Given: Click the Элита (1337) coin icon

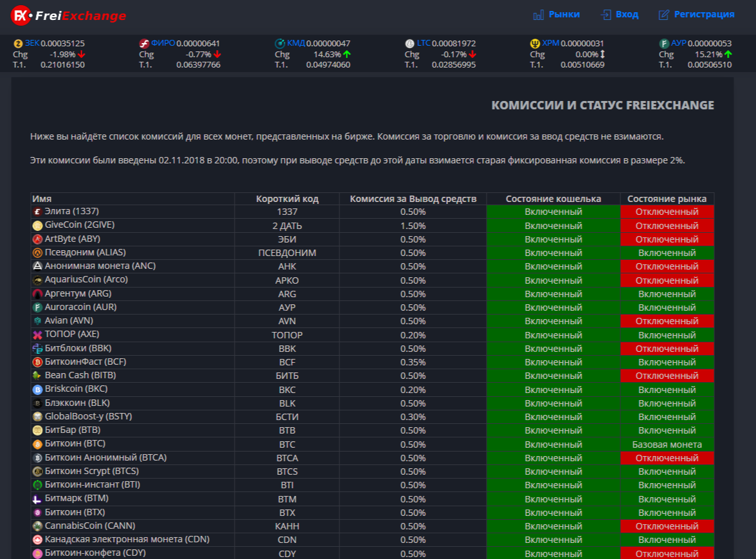Looking at the screenshot, I should [37, 212].
